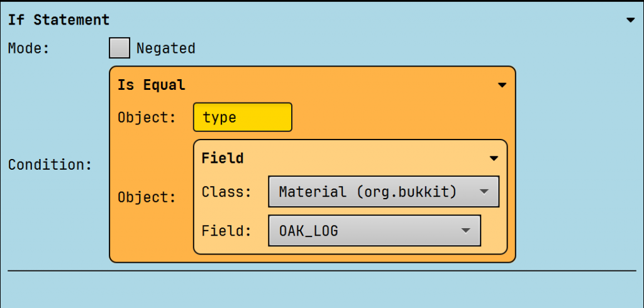Select the bold "Field" block title

click(x=223, y=158)
